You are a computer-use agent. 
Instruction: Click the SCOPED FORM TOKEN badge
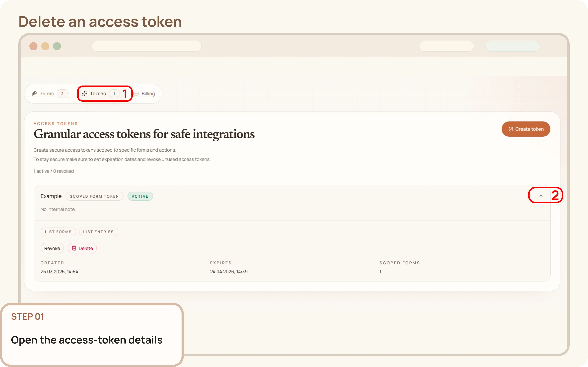click(94, 196)
